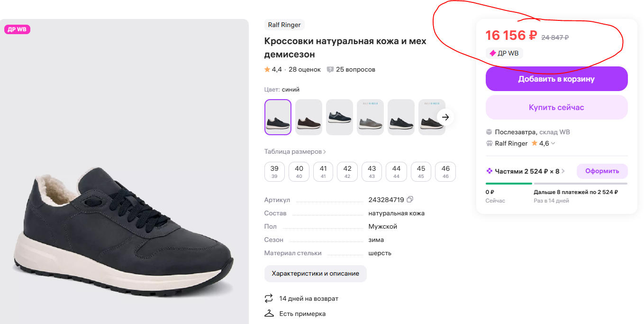The width and height of the screenshot is (644, 324).
Task: Select shoe size 42
Action: coord(347,171)
